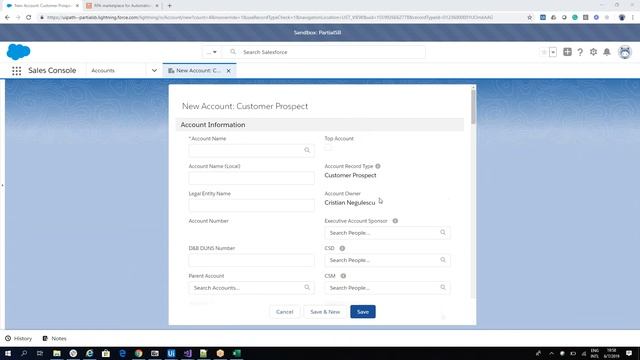Screen dimensions: 640x360
Task: Open the Setup gear icon
Action: pyautogui.click(x=593, y=52)
